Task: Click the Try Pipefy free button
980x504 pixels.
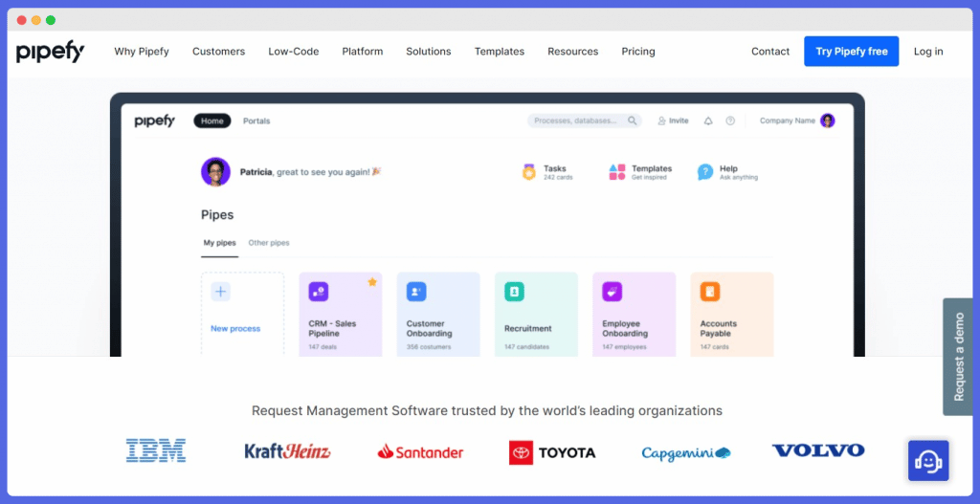Action: (851, 52)
